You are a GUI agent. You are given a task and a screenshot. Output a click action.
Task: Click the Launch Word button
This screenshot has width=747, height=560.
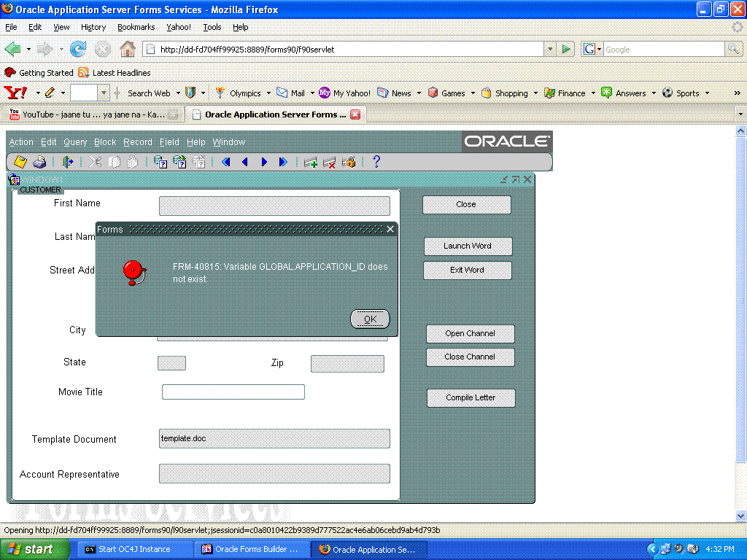[x=468, y=246]
